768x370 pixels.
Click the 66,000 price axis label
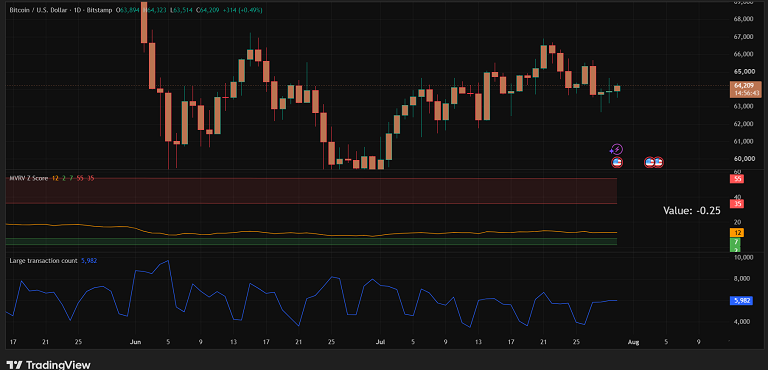743,54
